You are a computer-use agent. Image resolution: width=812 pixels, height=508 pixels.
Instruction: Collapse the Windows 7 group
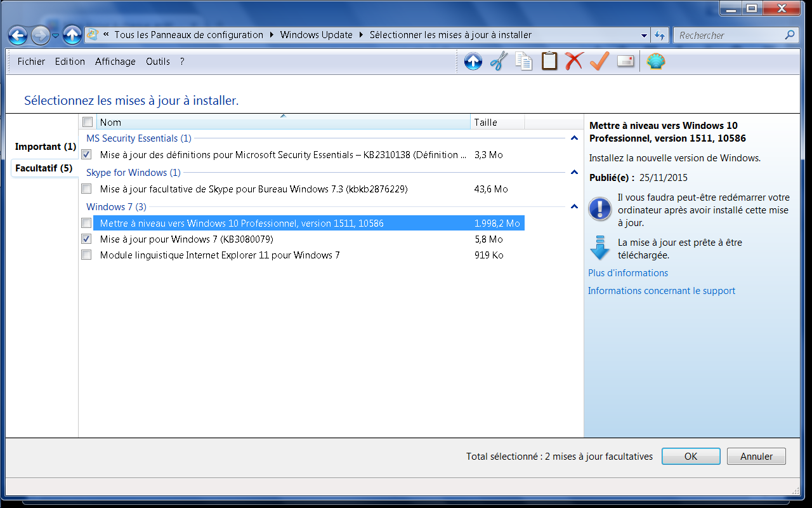(574, 206)
